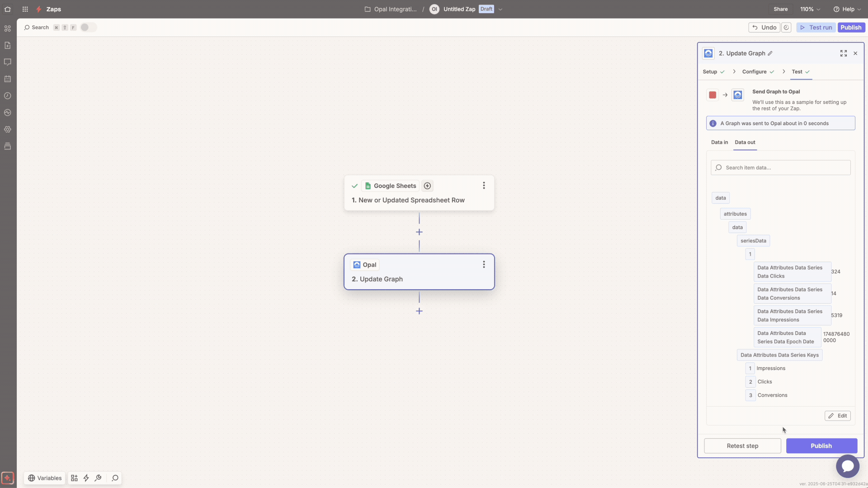
Task: Open the settings gear sidebar icon
Action: pos(8,129)
